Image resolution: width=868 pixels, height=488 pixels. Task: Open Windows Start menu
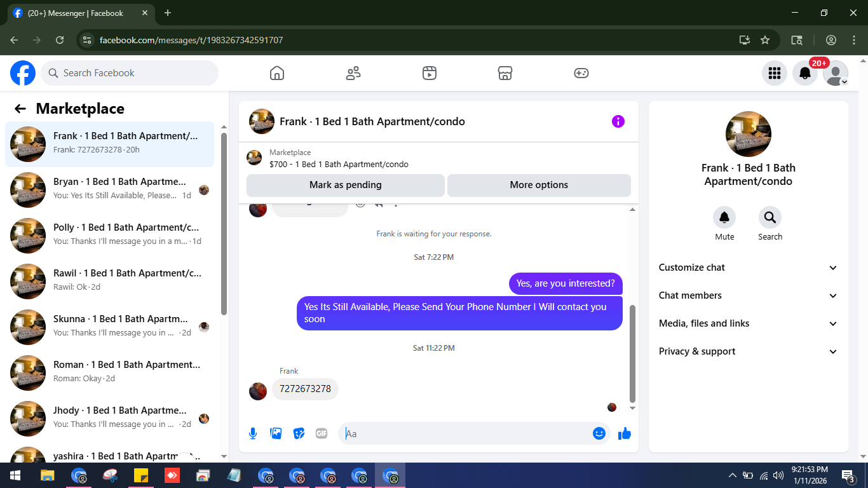pyautogui.click(x=15, y=475)
